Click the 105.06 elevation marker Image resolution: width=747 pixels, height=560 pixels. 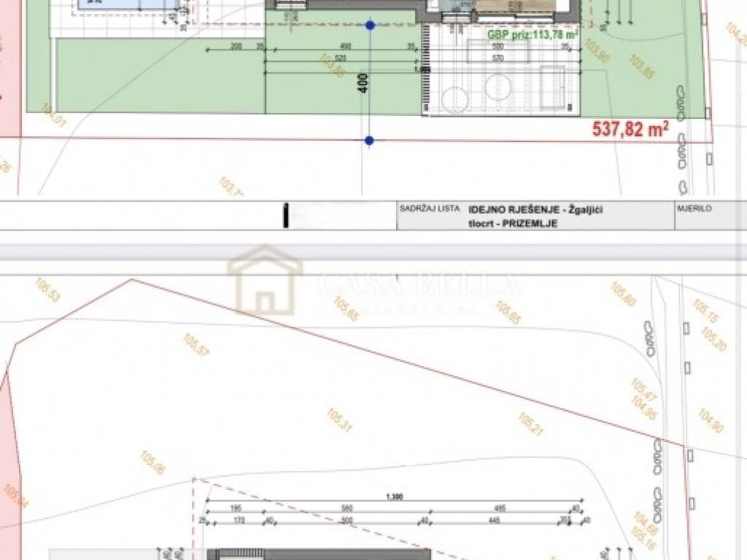(x=152, y=462)
